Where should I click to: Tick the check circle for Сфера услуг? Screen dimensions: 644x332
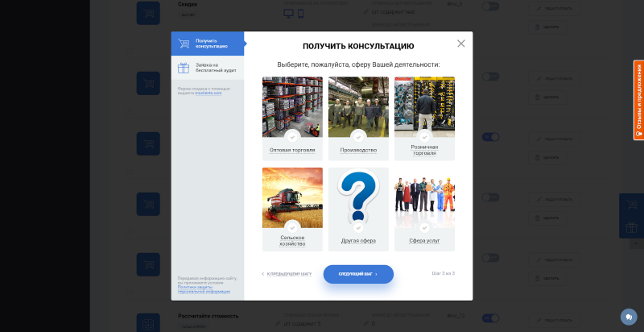tap(425, 227)
